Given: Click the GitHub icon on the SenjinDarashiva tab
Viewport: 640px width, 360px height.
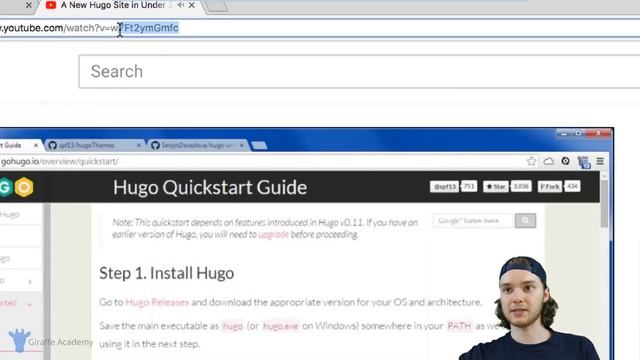Looking at the screenshot, I should coord(155,145).
